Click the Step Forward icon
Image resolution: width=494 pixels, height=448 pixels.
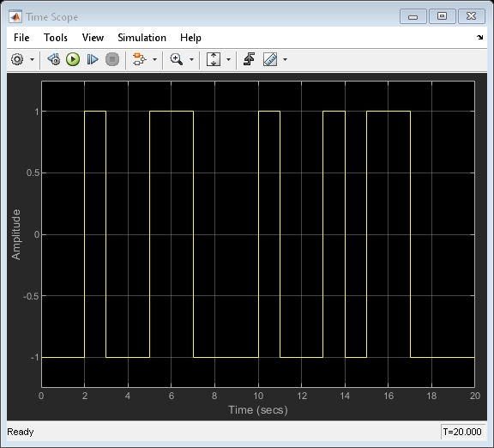93,59
